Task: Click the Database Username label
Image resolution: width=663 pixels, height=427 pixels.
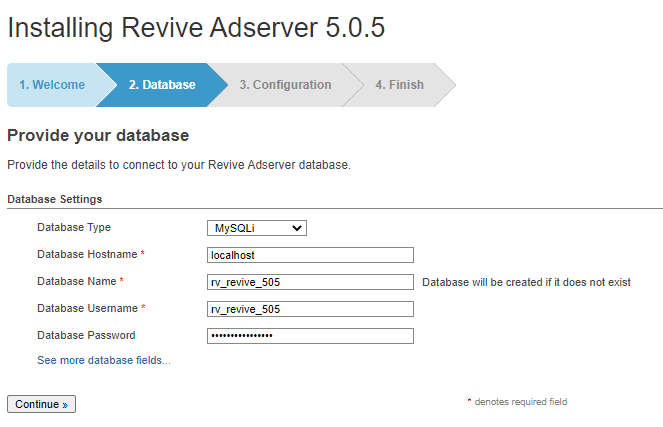Action: click(x=88, y=308)
